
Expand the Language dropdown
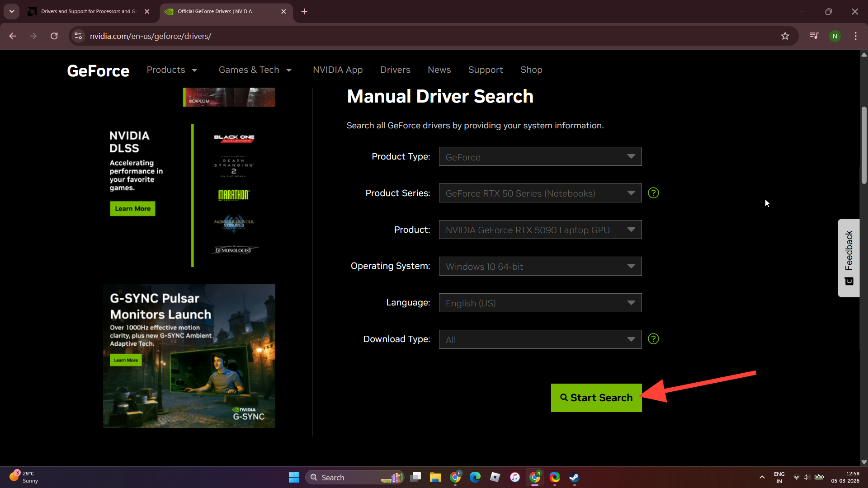(540, 303)
